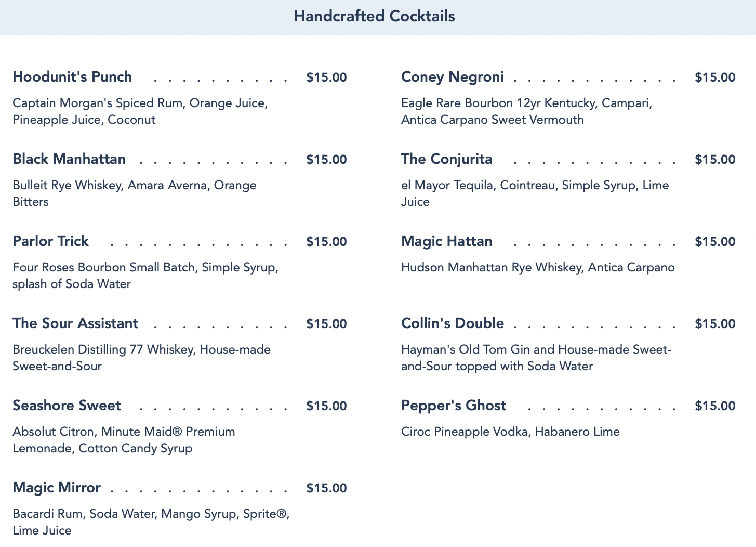The image size is (756, 547).
Task: Click the Absolut Citron ingredients description
Action: pos(124,440)
